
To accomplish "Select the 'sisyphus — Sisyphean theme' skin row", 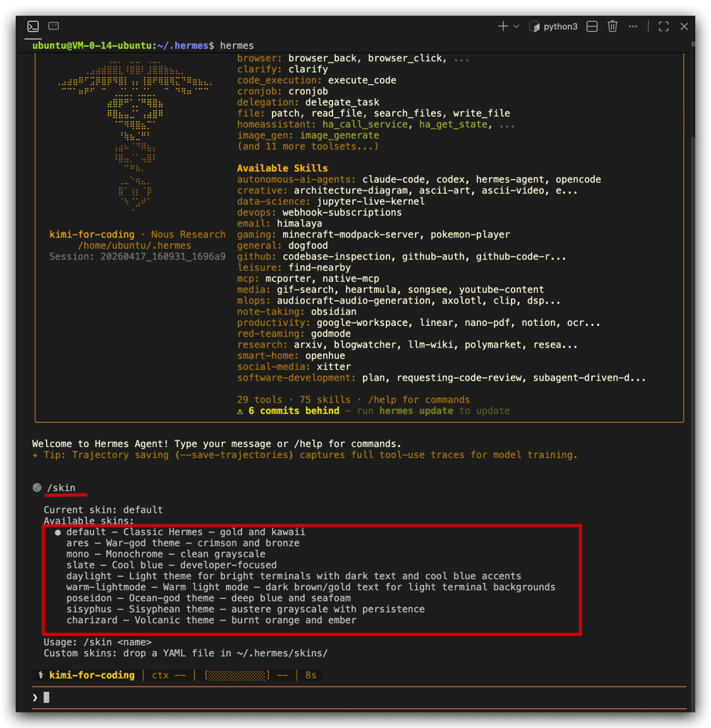I will coord(245,609).
